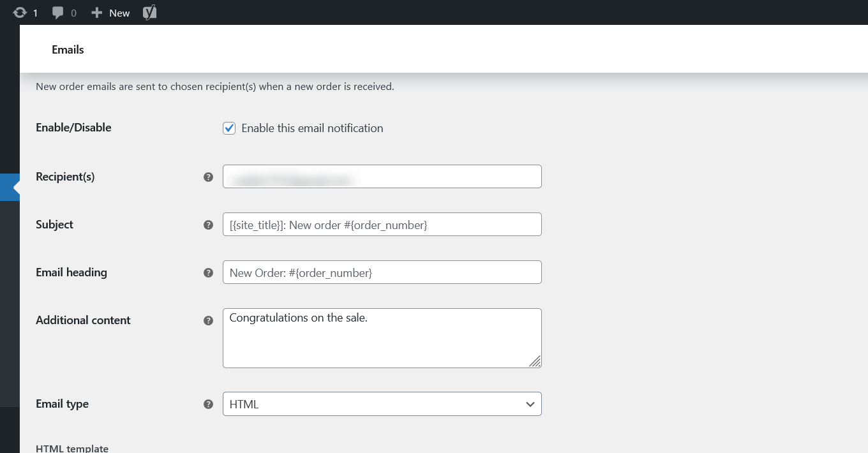Check pending updates via the refresh icon
Viewport: 868px width, 453px height.
point(19,12)
